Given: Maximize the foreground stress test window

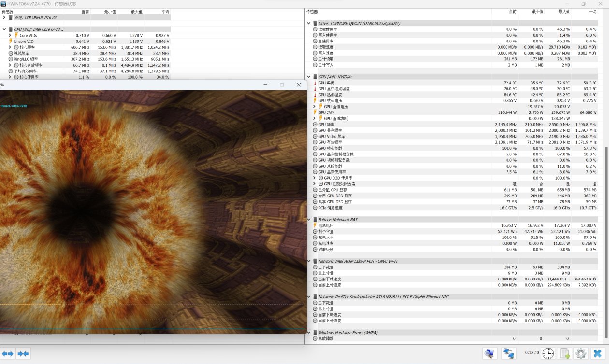Looking at the screenshot, I should click(x=282, y=84).
